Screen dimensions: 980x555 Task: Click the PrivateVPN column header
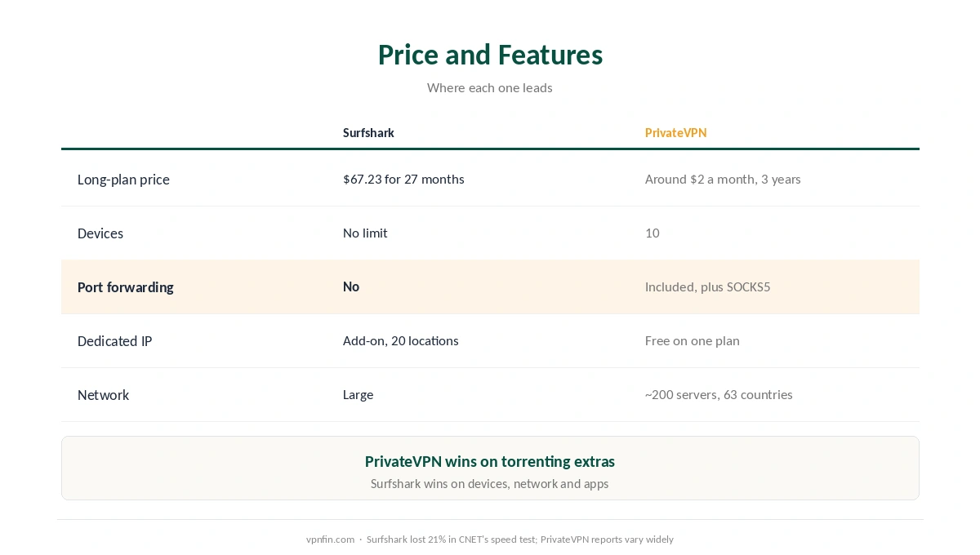click(675, 133)
